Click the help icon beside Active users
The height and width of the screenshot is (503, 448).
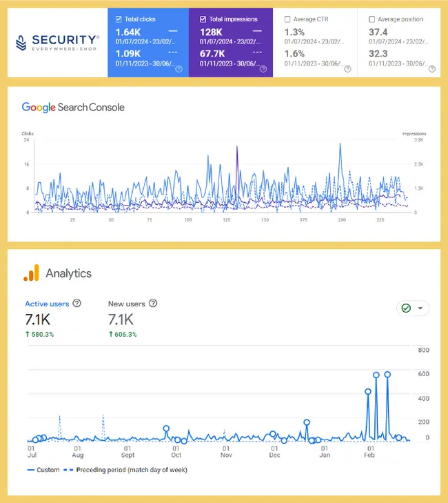click(x=77, y=303)
